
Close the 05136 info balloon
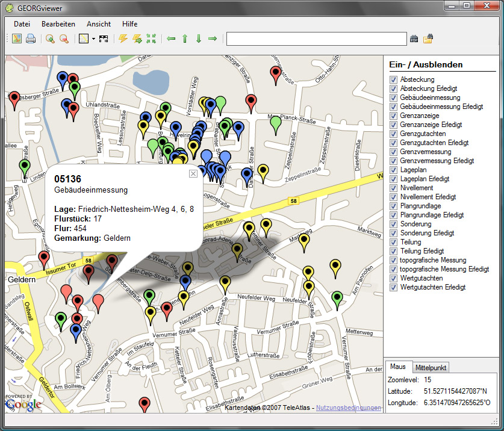click(193, 173)
